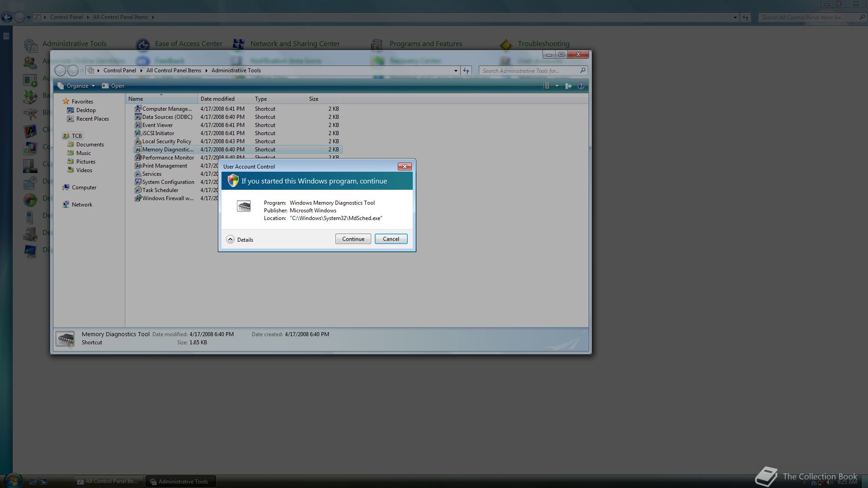Click the UAC security shield icon
Image resolution: width=868 pixels, height=488 pixels.
[x=233, y=181]
